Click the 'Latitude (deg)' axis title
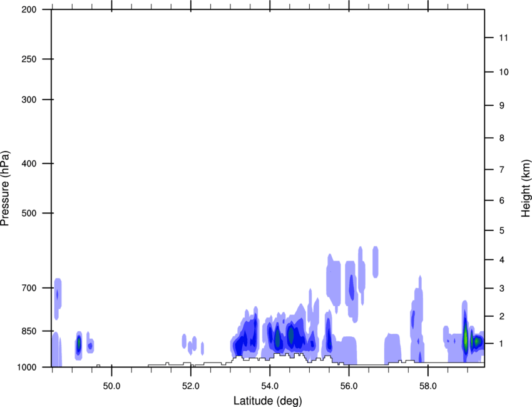The image size is (532, 407). click(x=268, y=401)
